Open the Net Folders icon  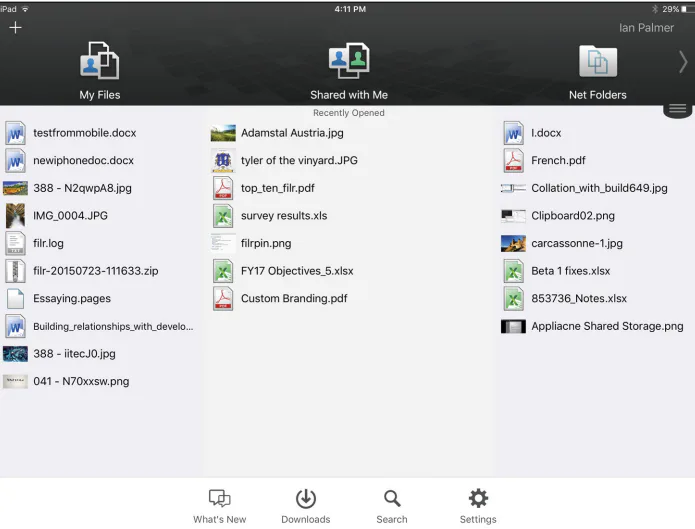pos(597,61)
